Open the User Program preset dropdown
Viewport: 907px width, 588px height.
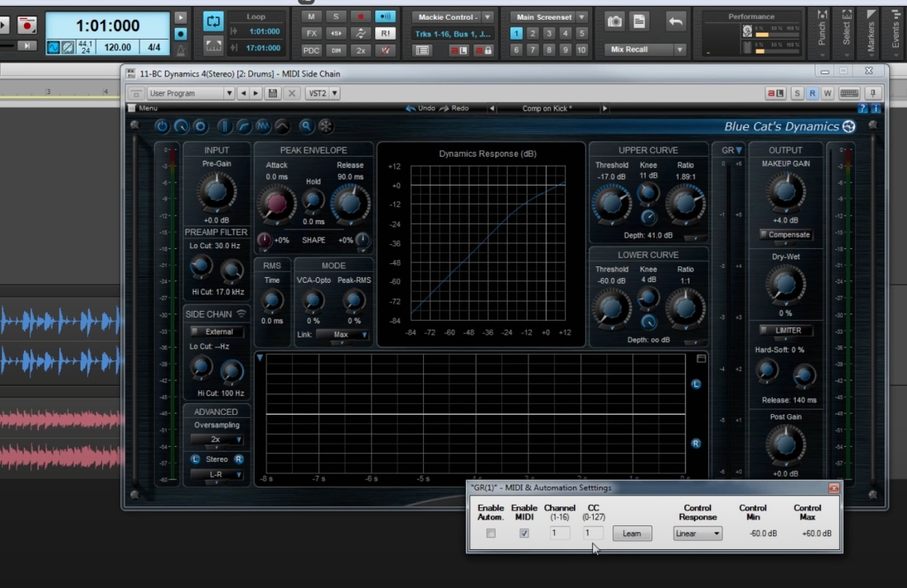tap(190, 93)
